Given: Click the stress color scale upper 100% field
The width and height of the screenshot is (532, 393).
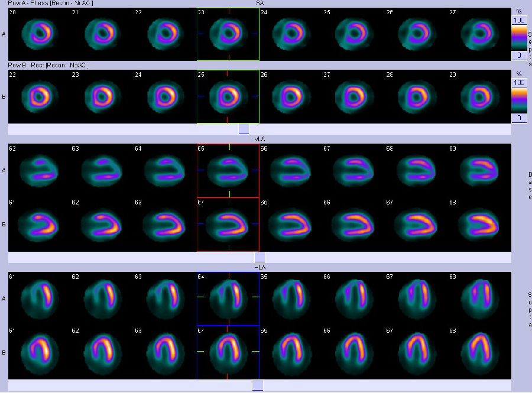Looking at the screenshot, I should (518, 20).
